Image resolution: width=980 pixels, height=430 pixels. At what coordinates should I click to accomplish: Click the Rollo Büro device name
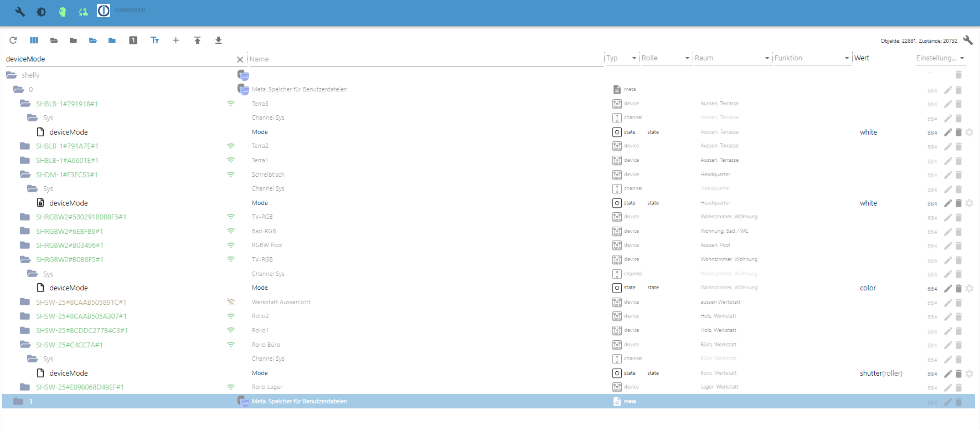coord(266,345)
